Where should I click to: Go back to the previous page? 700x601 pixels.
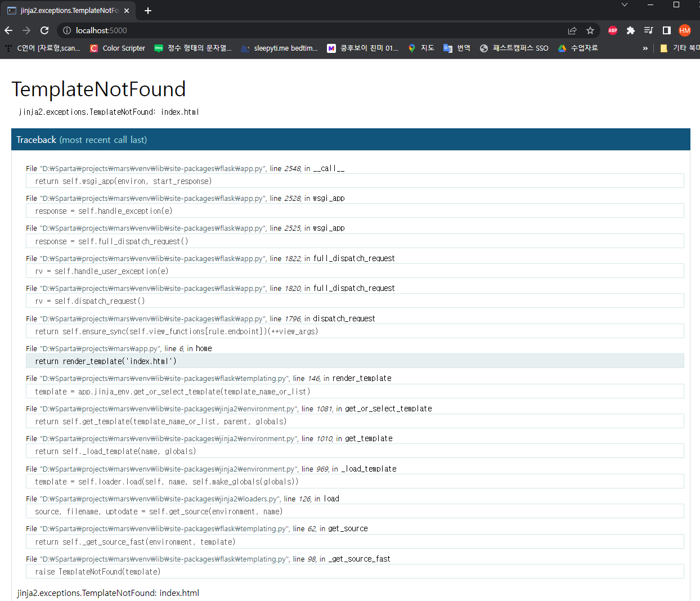tap(8, 30)
